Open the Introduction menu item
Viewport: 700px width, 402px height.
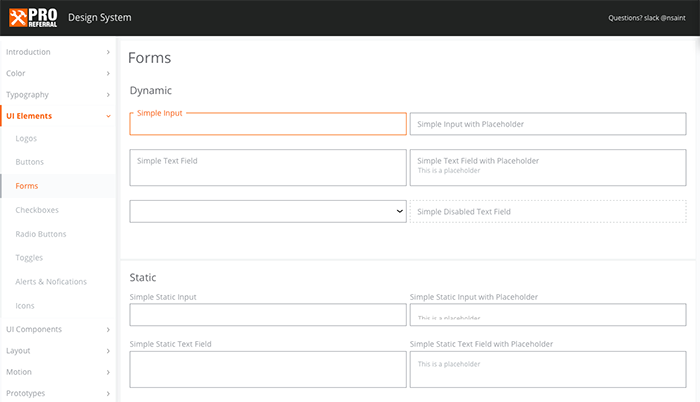click(x=58, y=52)
